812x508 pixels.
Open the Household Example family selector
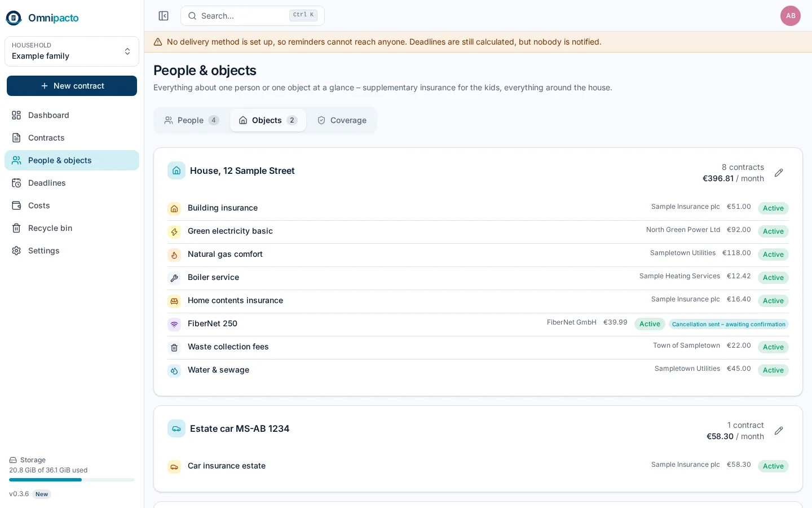click(x=72, y=51)
